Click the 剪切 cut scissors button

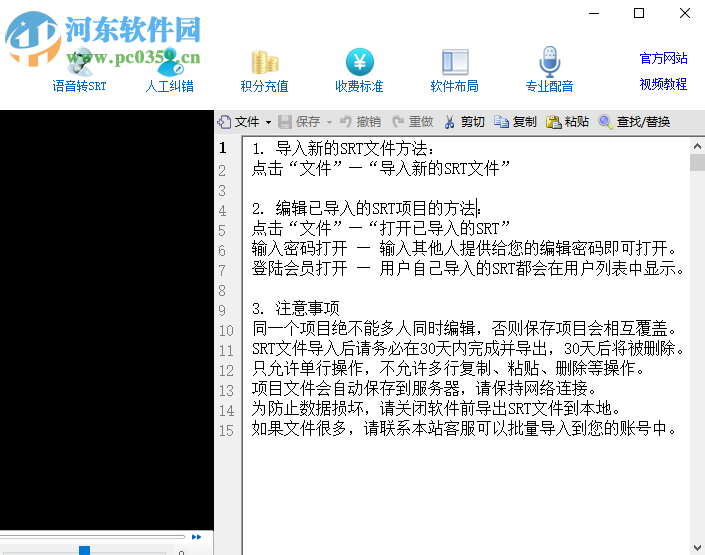[464, 122]
